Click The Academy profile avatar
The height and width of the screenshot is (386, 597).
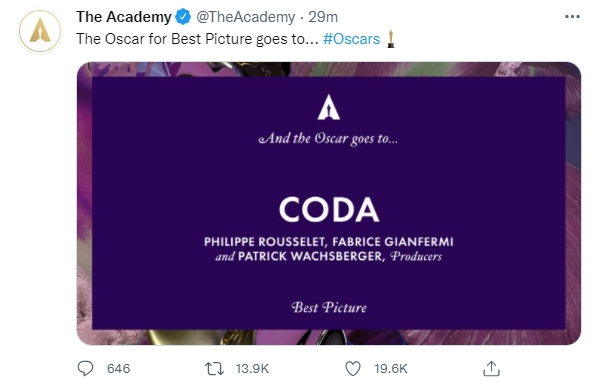click(40, 31)
